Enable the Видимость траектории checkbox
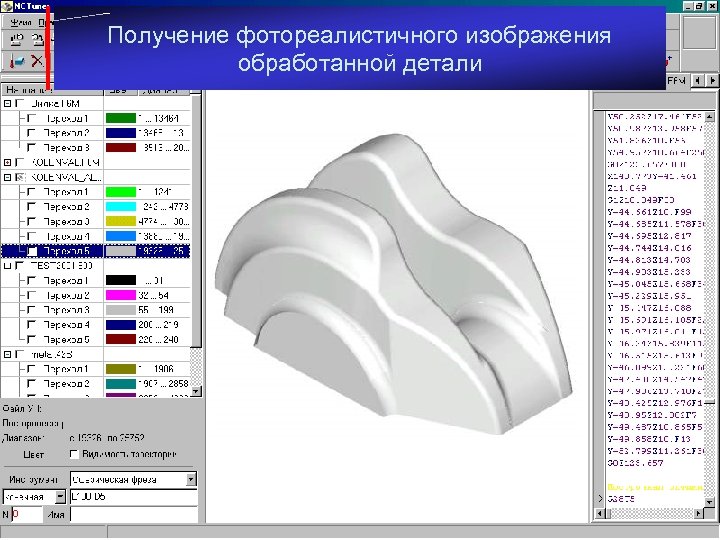720x540 pixels. coord(73,454)
